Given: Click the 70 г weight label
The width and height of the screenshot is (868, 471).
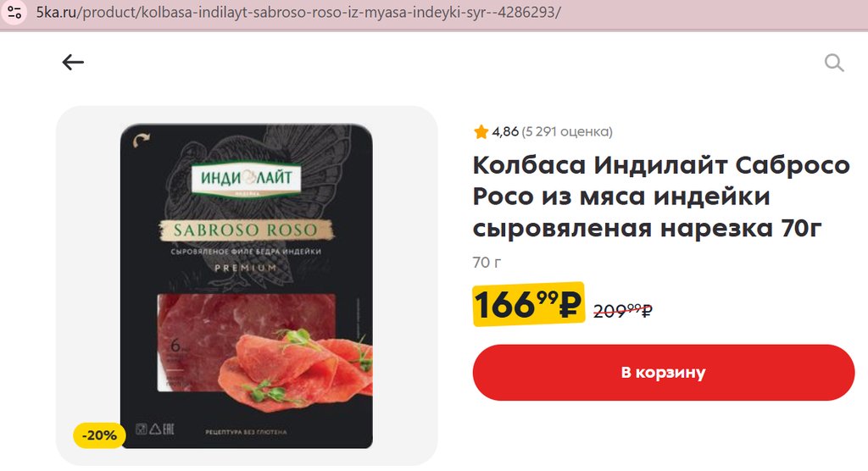Looking at the screenshot, I should pos(487,263).
